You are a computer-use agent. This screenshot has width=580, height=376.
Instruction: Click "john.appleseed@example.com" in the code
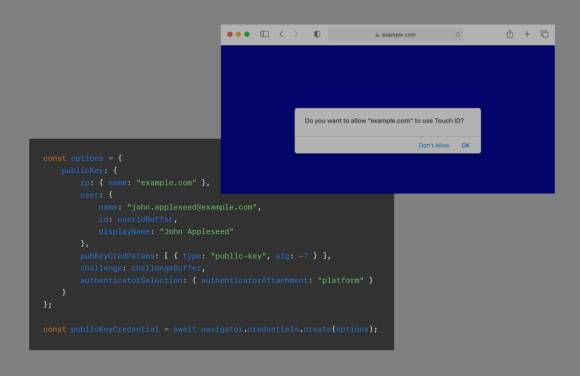coord(192,207)
